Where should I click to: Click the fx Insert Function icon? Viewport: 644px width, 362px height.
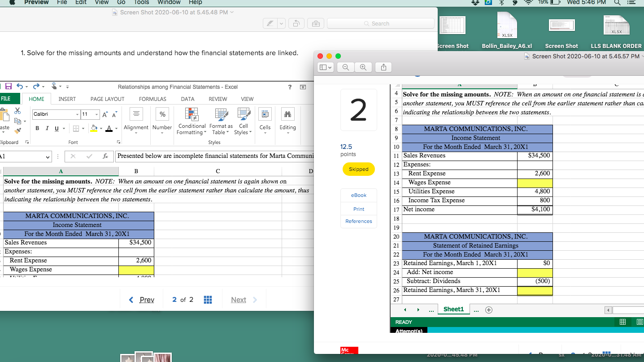pyautogui.click(x=105, y=156)
